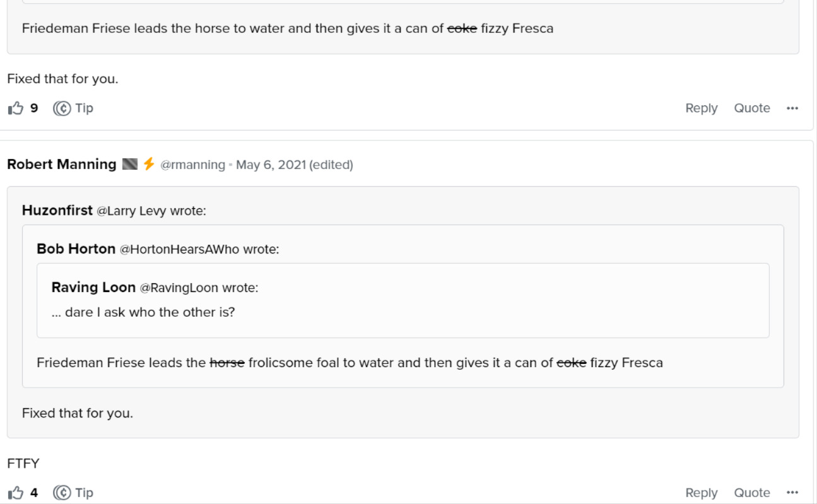Like the comment with 9 likes
The width and height of the screenshot is (817, 504).
(x=15, y=108)
